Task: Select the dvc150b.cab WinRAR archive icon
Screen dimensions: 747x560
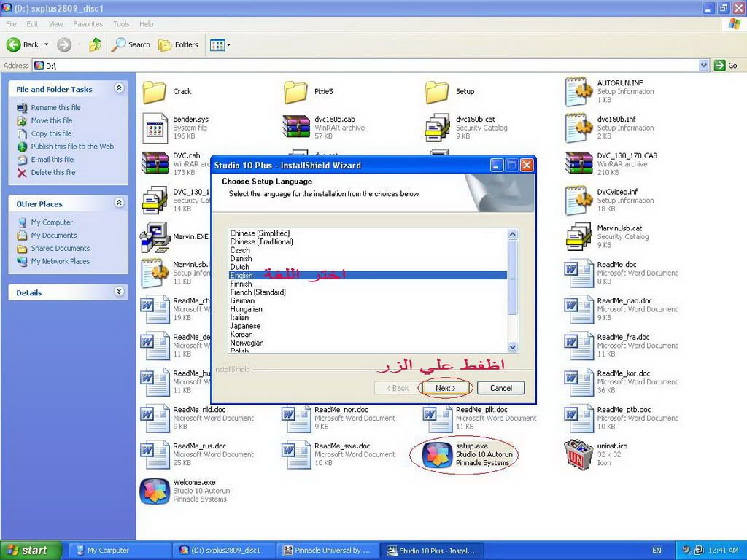Action: 296,127
